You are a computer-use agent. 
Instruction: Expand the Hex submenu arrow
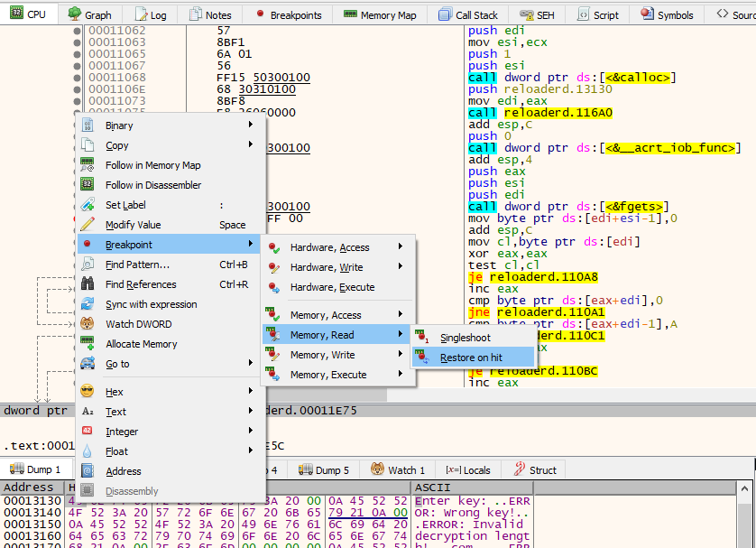pyautogui.click(x=251, y=390)
